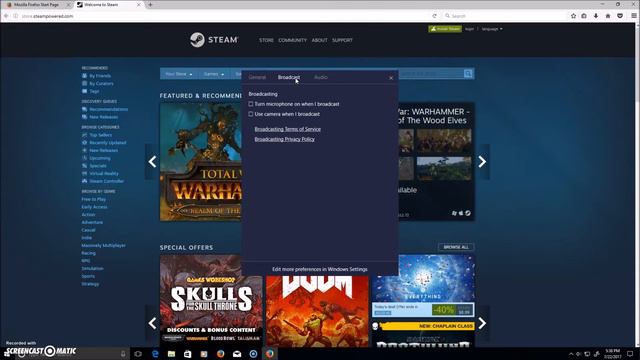Open the Skulls special offer thumbnail
The image size is (640, 360).
point(211,301)
